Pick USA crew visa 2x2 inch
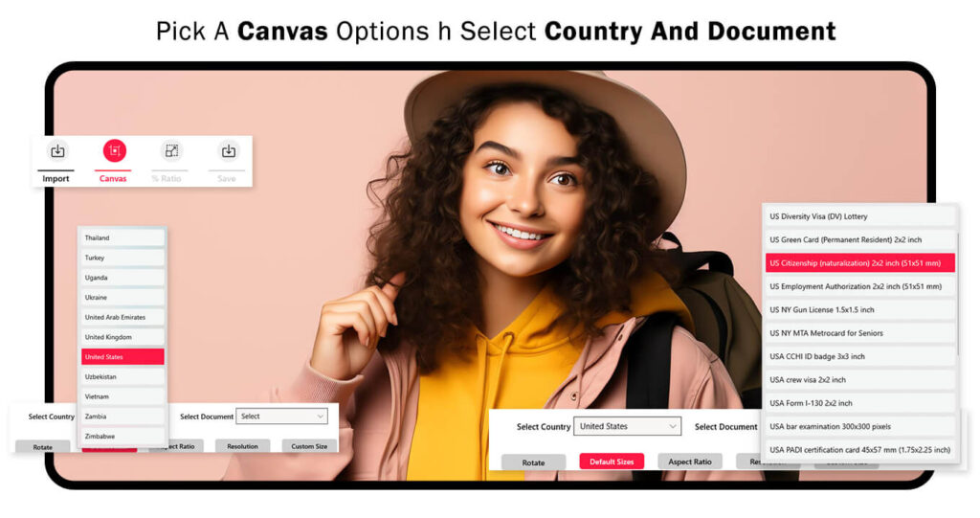 [x=860, y=380]
